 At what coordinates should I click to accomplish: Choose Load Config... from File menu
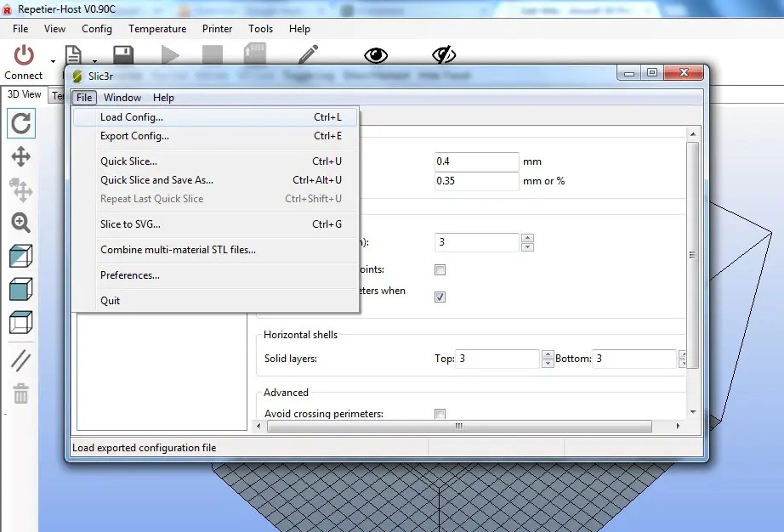(x=215, y=117)
